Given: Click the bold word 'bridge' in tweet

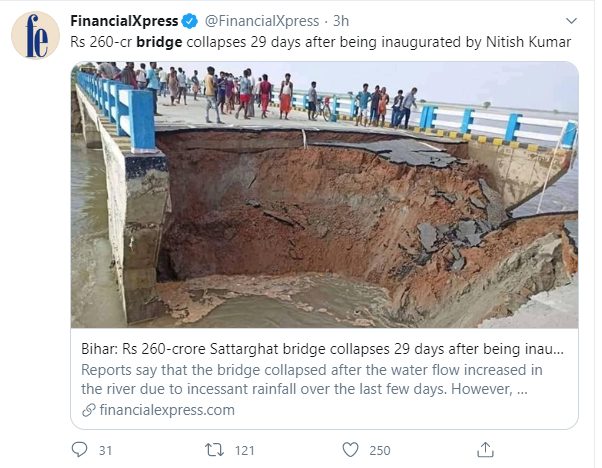Looking at the screenshot, I should pos(158,42).
